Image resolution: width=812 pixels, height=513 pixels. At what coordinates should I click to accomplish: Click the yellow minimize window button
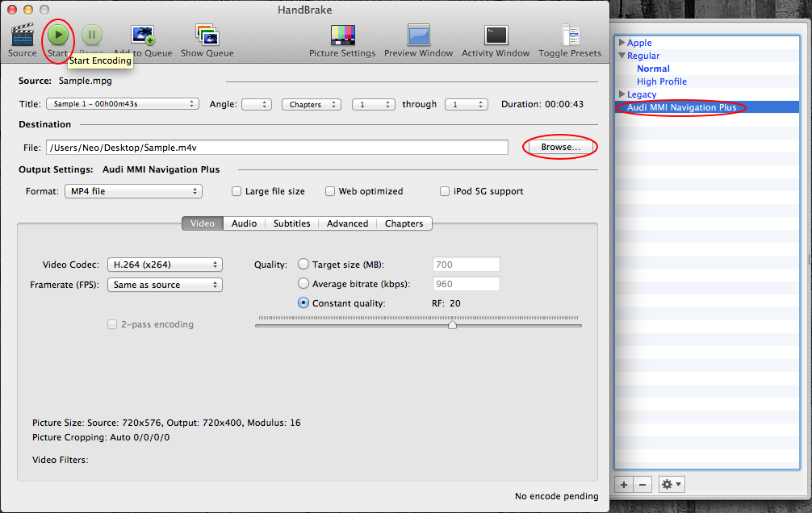click(28, 10)
